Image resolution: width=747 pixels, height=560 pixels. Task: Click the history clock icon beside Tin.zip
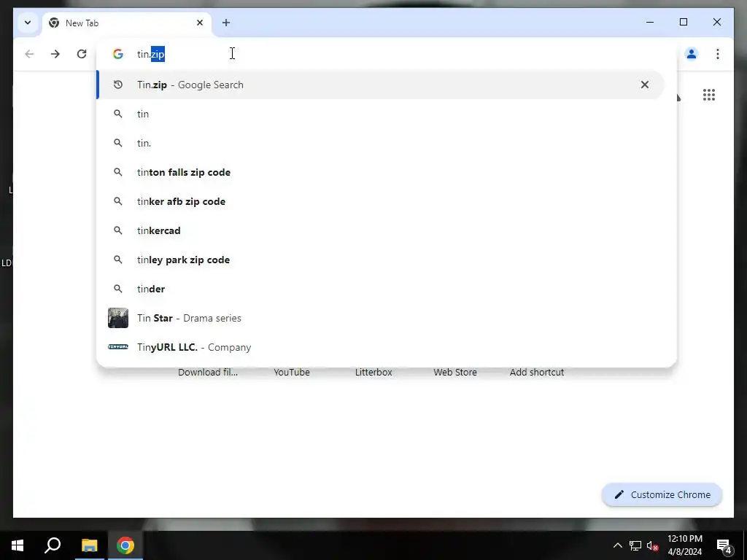[x=117, y=85]
